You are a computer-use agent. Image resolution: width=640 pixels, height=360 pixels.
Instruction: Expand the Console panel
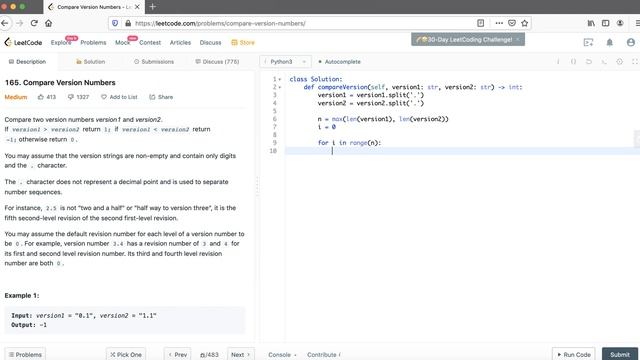pyautogui.click(x=282, y=355)
